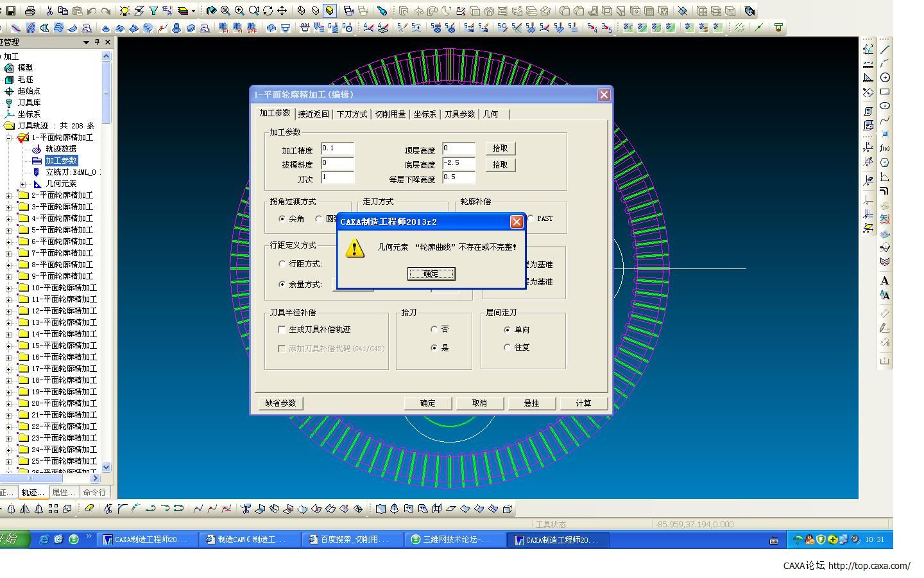Viewport: 924px width, 578px height.
Task: Click the Undo arrow icon
Action: (91, 11)
